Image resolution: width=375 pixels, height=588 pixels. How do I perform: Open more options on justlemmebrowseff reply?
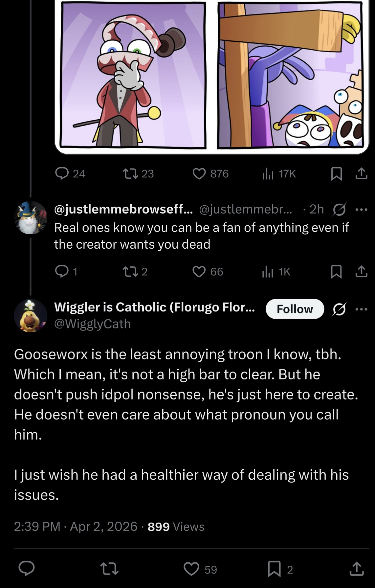362,210
